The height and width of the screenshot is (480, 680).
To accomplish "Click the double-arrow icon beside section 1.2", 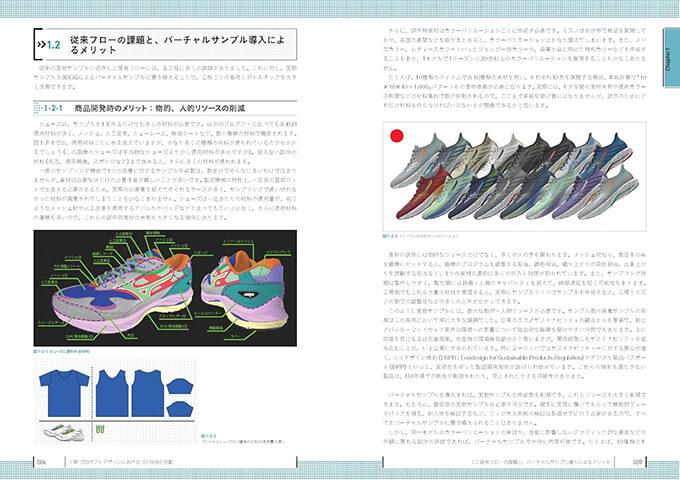I will click(42, 45).
